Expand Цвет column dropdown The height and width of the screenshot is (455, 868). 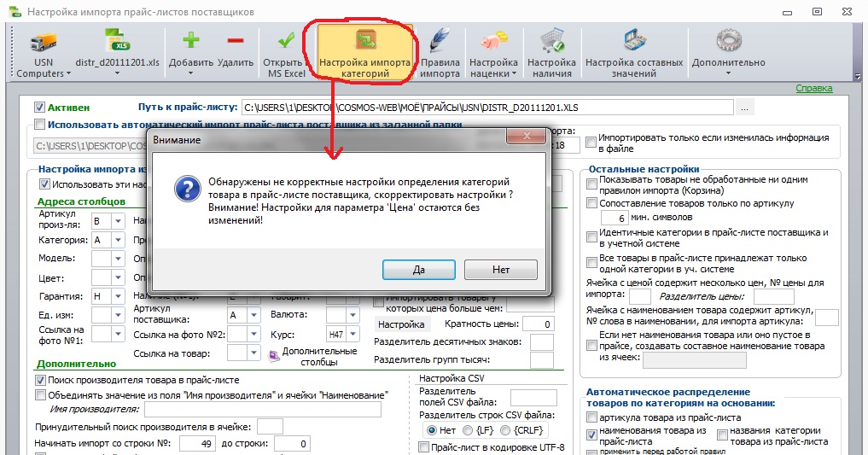click(118, 277)
